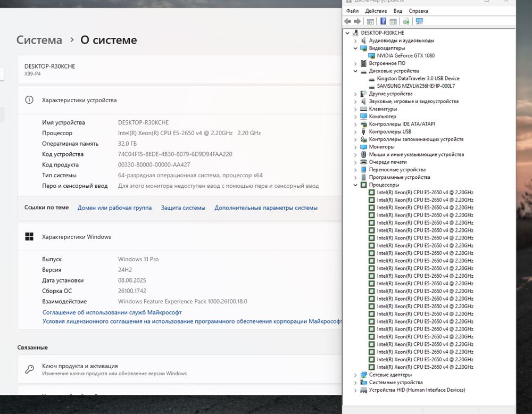The height and width of the screenshot is (414, 532).
Task: Open the Справка menu in Device Manager
Action: [418, 11]
